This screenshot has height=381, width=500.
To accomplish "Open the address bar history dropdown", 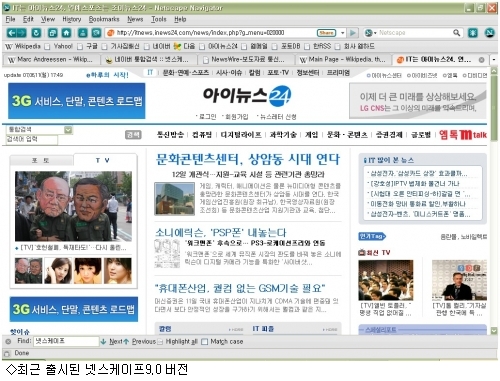I will click(342, 33).
